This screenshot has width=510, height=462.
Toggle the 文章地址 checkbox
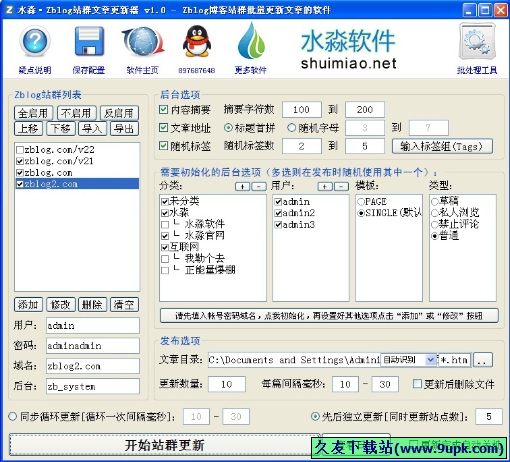pyautogui.click(x=163, y=127)
